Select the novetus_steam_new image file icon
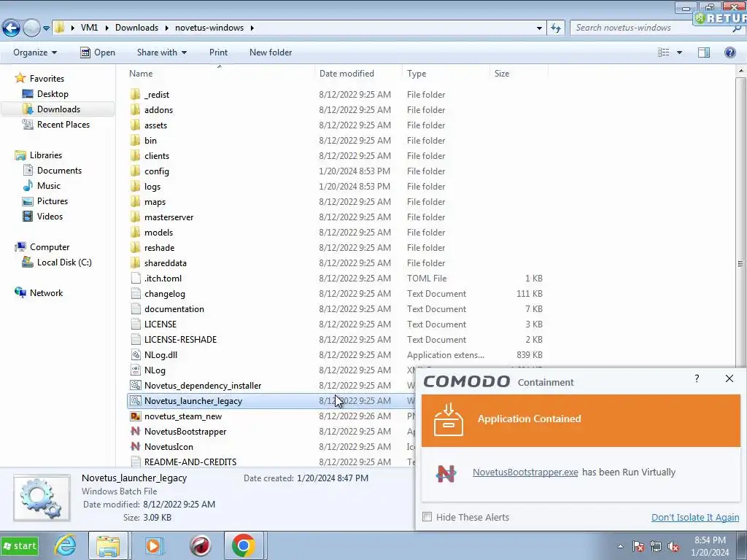Screen dimensions: 747x560 (x=136, y=416)
